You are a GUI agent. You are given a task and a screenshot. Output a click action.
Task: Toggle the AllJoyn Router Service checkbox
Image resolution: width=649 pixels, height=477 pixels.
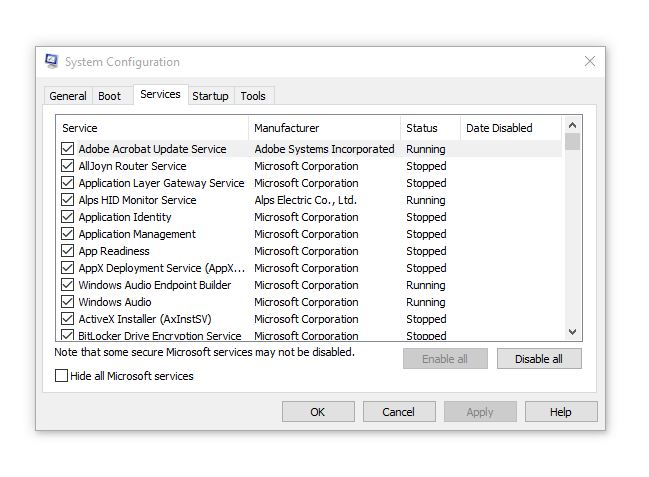click(x=68, y=166)
